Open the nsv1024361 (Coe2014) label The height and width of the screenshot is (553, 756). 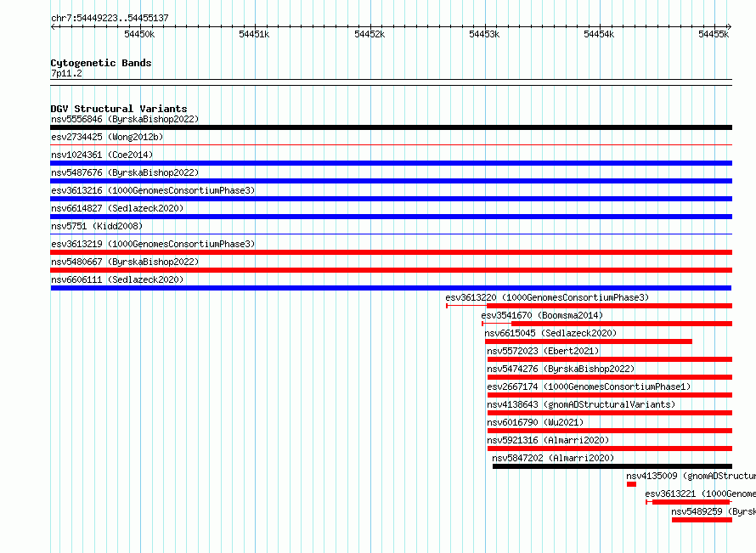click(x=102, y=155)
